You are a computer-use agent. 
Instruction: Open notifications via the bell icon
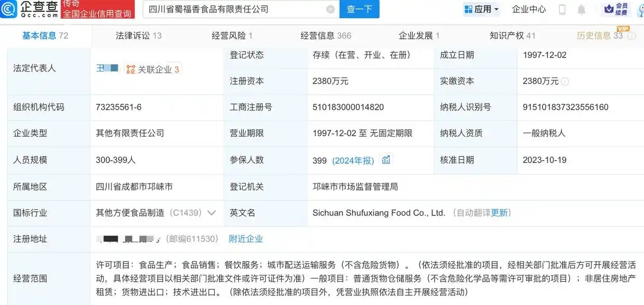pyautogui.click(x=581, y=9)
